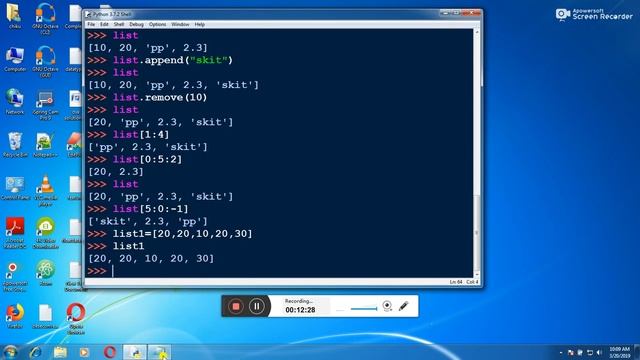The height and width of the screenshot is (360, 640).
Task: Select the chiku folder desktop icon
Action: click(x=14, y=16)
